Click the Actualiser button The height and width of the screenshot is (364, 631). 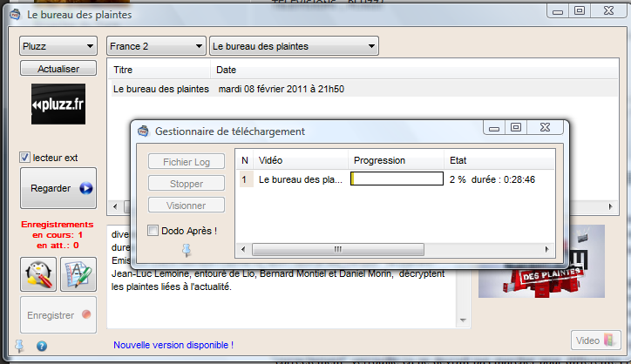point(58,69)
